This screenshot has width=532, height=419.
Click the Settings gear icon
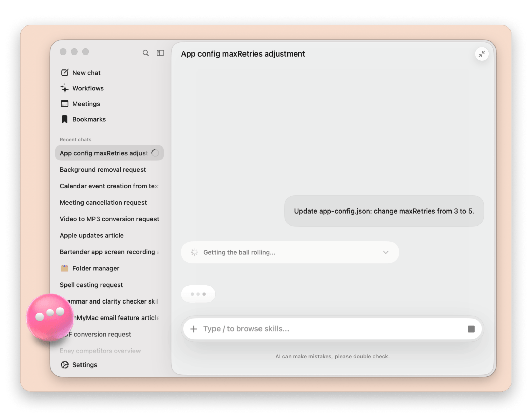pos(64,365)
